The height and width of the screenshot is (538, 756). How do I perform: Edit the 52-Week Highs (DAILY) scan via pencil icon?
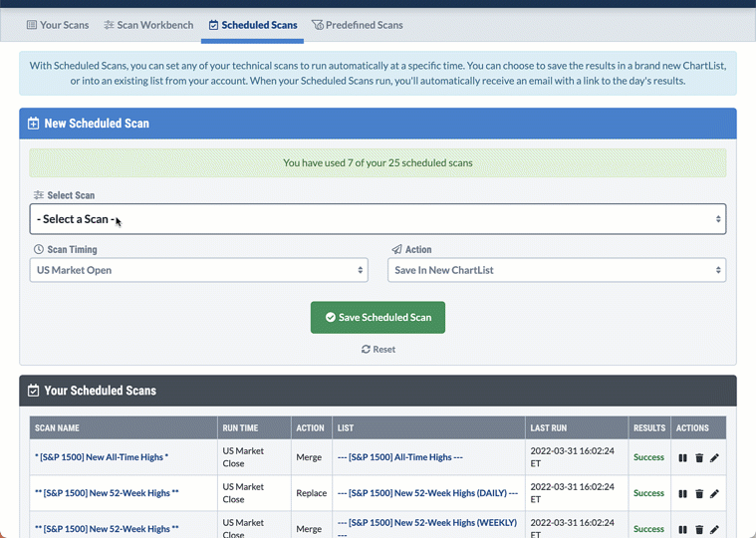point(714,493)
